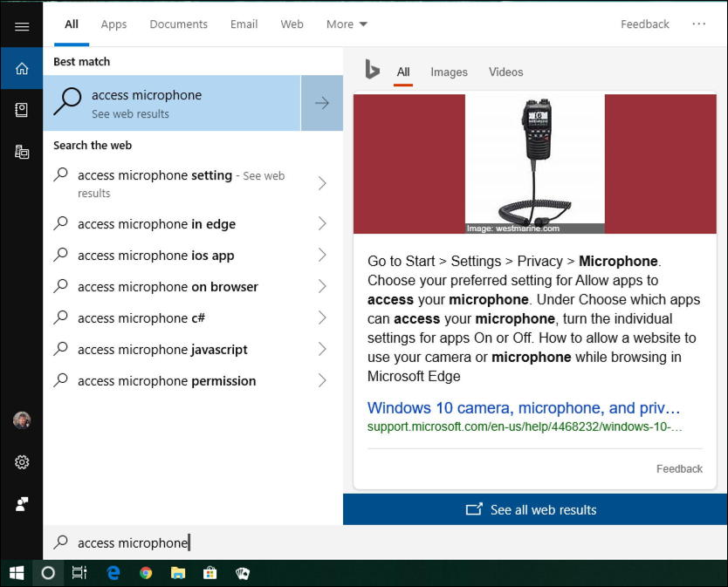Click the user profile avatar
Image resolution: width=728 pixels, height=587 pixels.
click(22, 420)
